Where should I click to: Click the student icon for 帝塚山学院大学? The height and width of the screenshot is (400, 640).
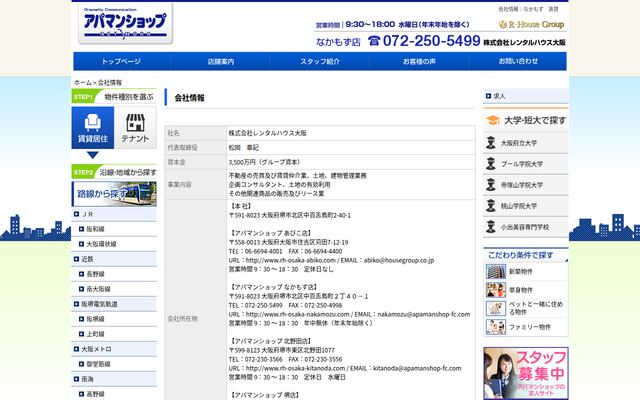pos(491,185)
